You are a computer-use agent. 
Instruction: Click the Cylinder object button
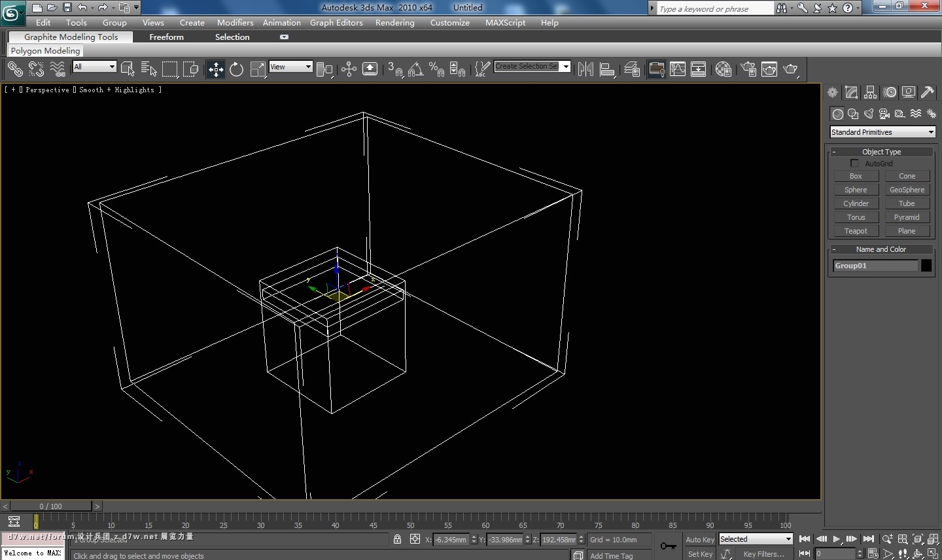(856, 203)
